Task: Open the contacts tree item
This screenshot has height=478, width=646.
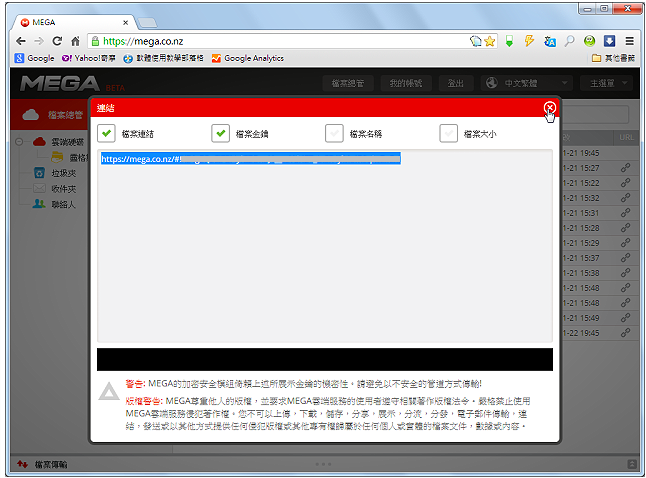Action: 54,204
